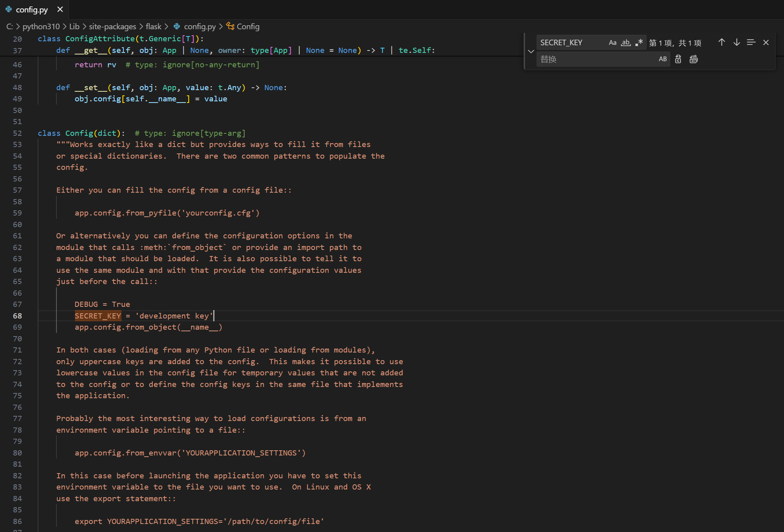This screenshot has height=532, width=784.
Task: Toggle Match Case (Aa) option
Action: point(612,42)
